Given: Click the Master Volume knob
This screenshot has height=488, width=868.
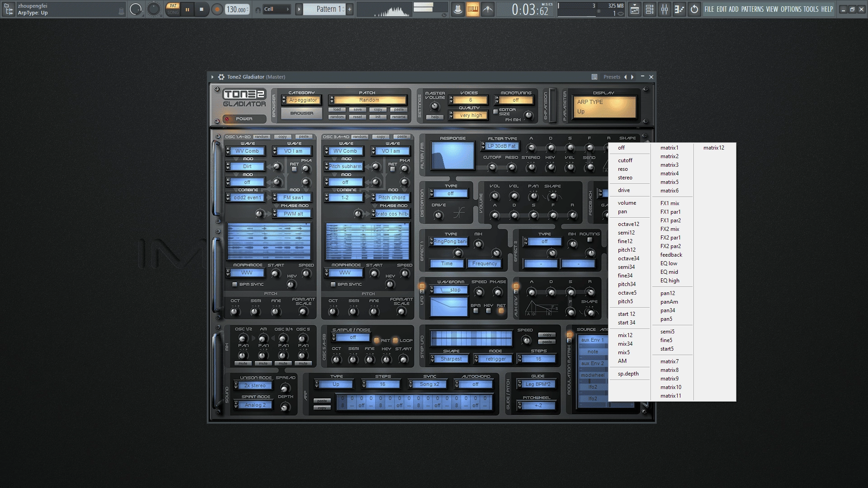Looking at the screenshot, I should pyautogui.click(x=434, y=107).
